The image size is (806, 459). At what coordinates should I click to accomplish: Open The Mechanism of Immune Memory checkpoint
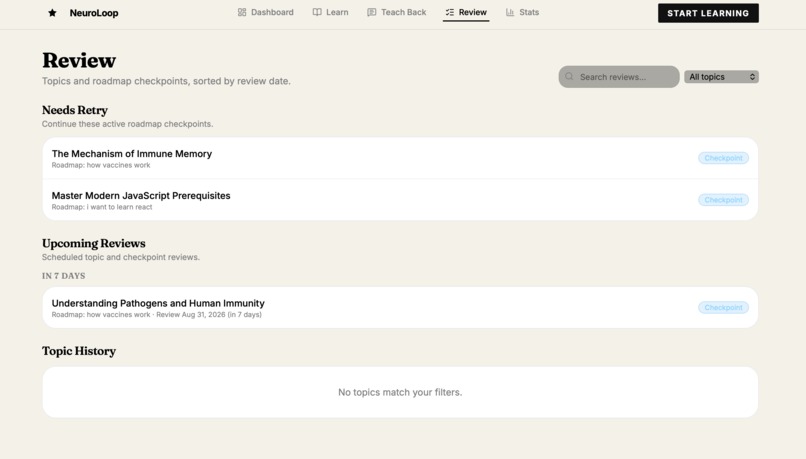point(400,158)
